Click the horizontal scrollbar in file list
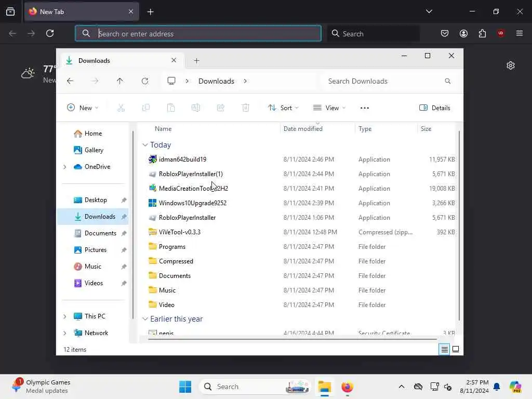The image size is (532, 399). pos(292,339)
